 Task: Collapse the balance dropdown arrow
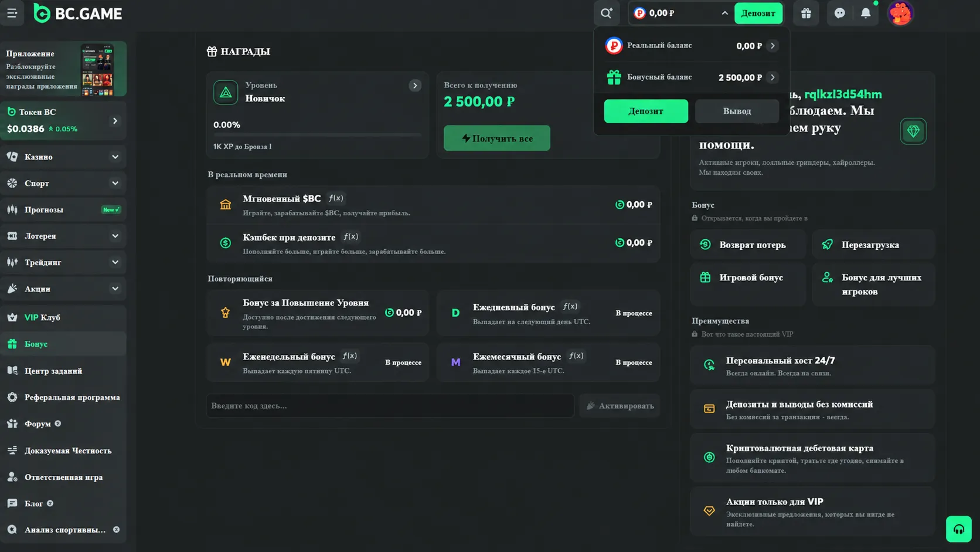point(724,13)
